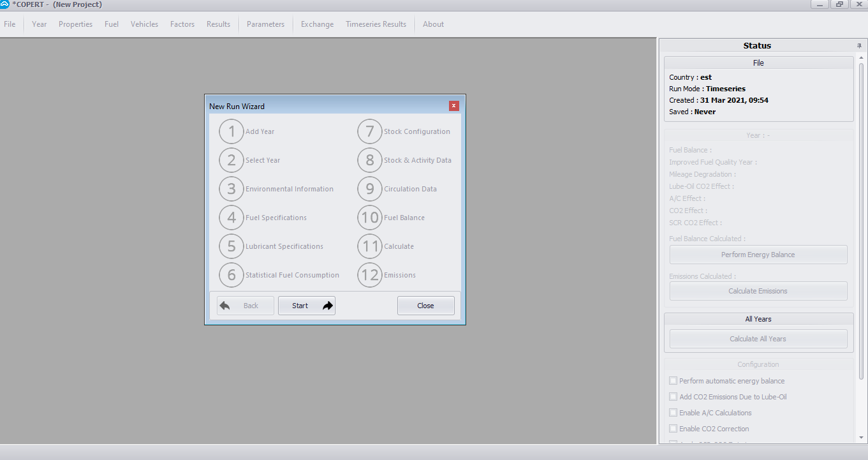
Task: Open step 10 Fuel Balance
Action: coord(370,218)
